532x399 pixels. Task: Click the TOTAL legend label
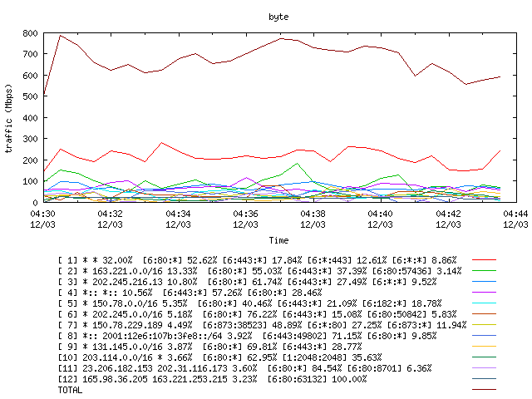(70, 390)
